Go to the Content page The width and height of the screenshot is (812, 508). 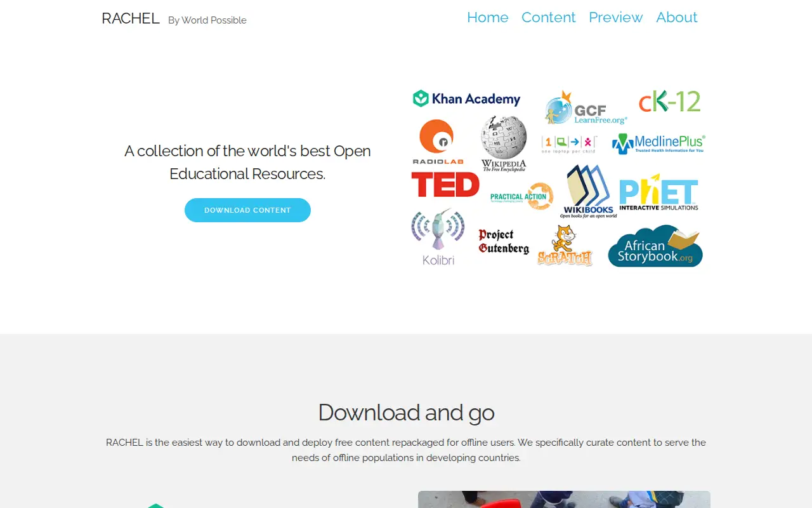(549, 17)
